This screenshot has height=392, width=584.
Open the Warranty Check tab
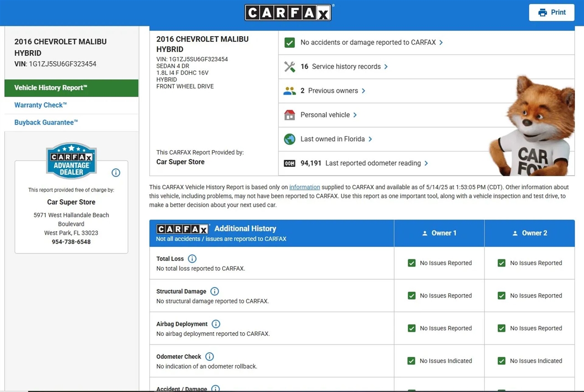(x=41, y=105)
